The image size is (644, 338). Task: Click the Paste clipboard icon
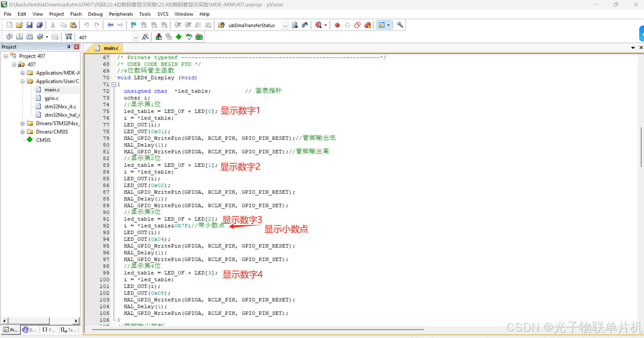(x=73, y=25)
